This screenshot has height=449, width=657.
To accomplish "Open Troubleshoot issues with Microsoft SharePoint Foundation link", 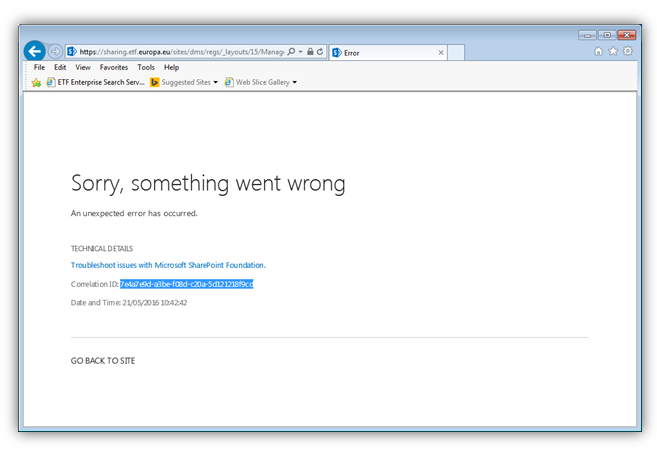I will [168, 265].
